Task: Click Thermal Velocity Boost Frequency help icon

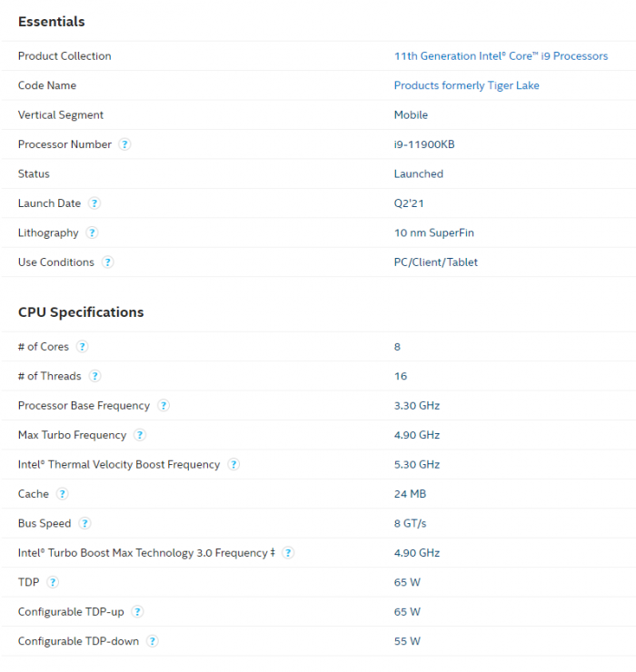Action: tap(234, 465)
